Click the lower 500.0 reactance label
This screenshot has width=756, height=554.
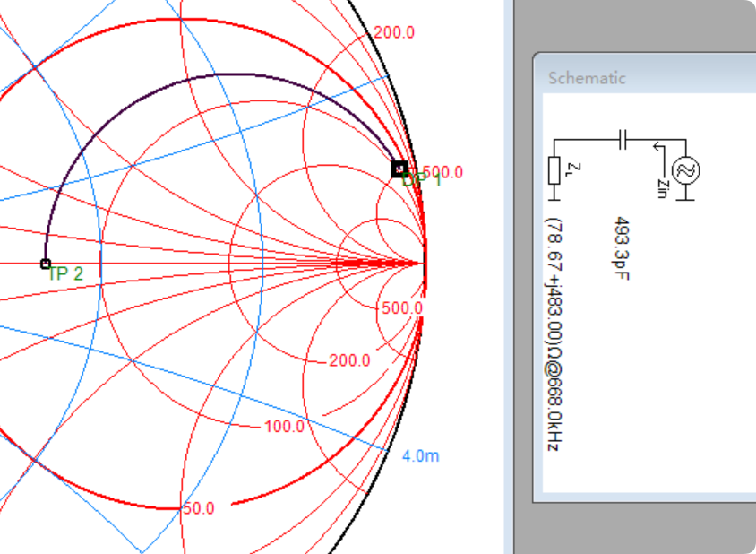402,307
